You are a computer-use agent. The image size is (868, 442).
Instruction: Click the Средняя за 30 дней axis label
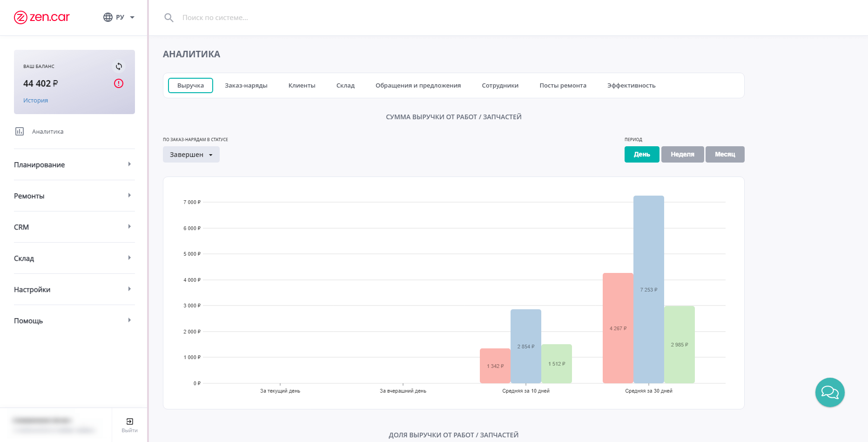click(x=649, y=391)
